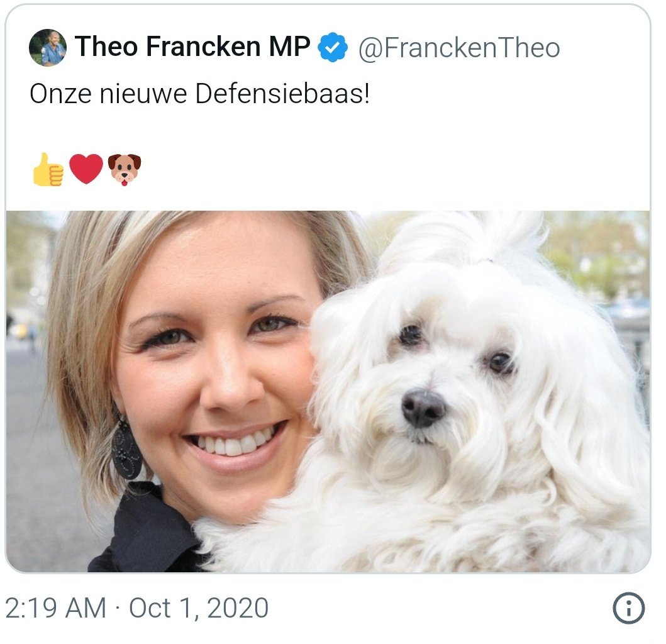
Task: Click the thumbs up emoji
Action: click(x=48, y=170)
